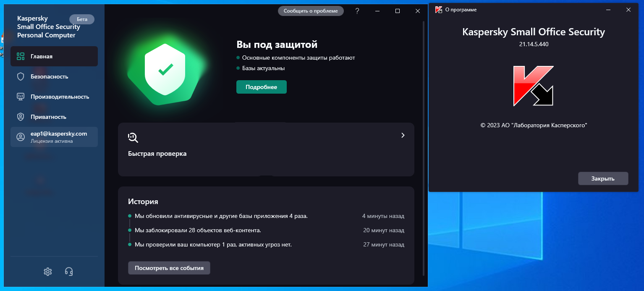Screen dimensions: 644x291
Task: Click the Подробнее button
Action: [x=262, y=87]
